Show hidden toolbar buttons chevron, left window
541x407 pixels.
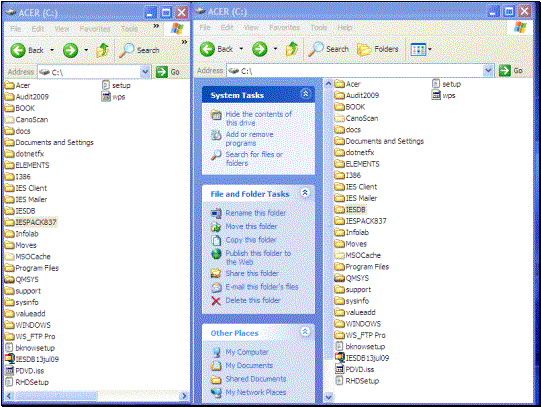click(185, 42)
